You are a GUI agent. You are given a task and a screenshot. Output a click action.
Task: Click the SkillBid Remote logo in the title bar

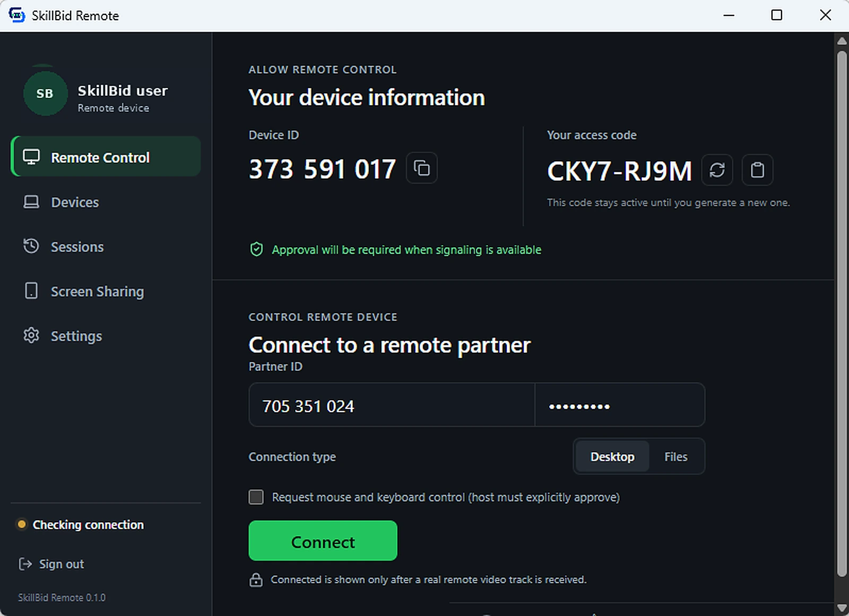17,15
